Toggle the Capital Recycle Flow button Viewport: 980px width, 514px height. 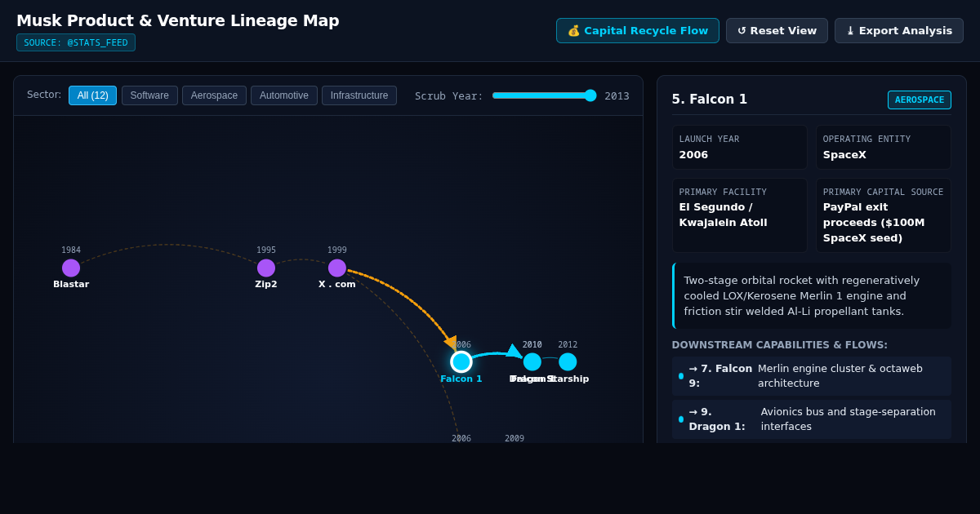tap(638, 31)
